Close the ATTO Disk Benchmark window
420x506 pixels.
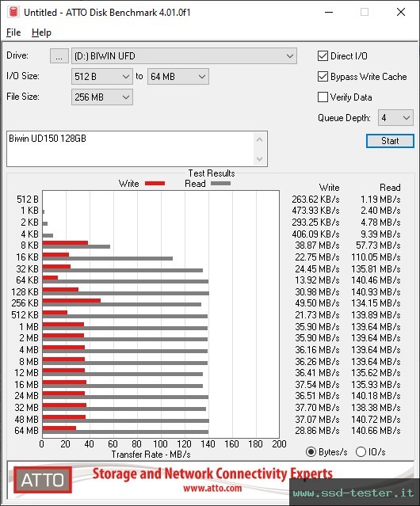(x=401, y=12)
